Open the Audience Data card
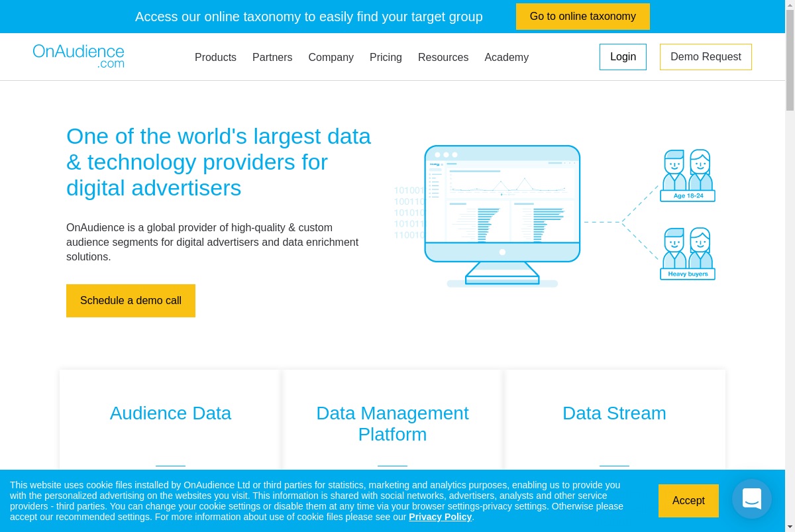Viewport: 795px width, 532px height. point(170,420)
